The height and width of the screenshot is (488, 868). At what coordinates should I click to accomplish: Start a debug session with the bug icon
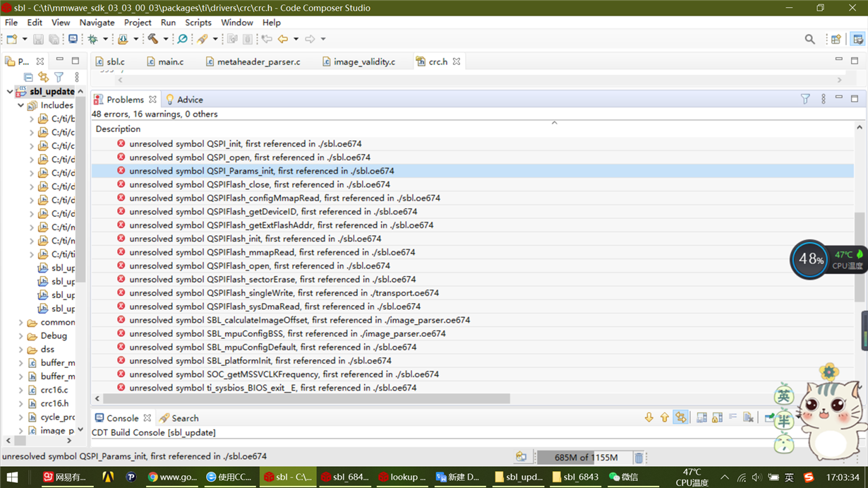(92, 39)
